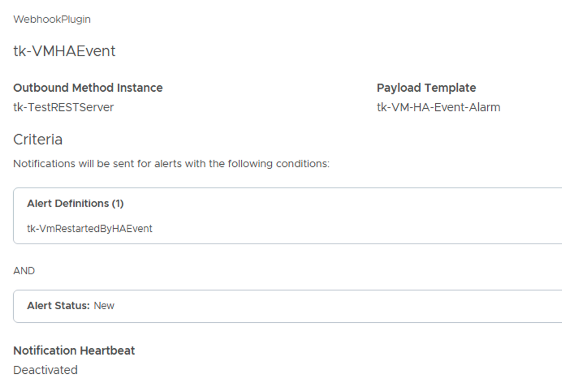Viewport: 562px width, 392px height.
Task: Click the AND operator between criteria
Action: coord(24,271)
